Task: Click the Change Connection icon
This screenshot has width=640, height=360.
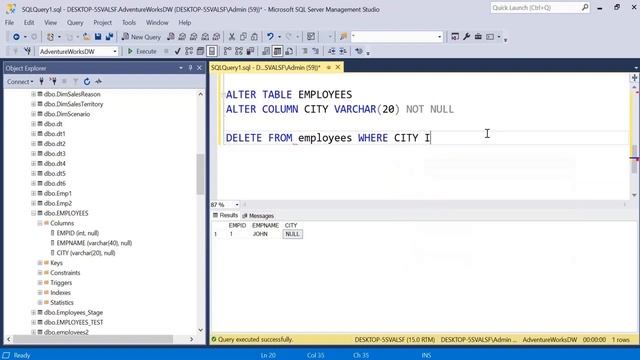Action: (x=27, y=51)
